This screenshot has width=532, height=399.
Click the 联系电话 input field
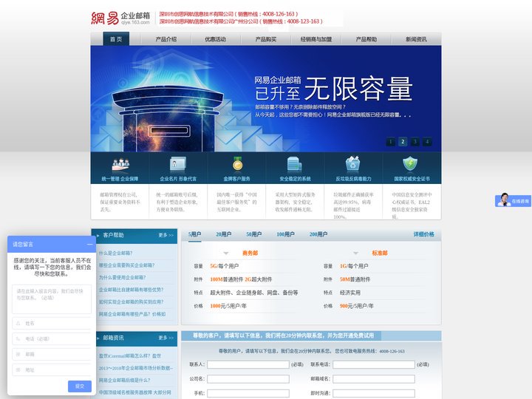(x=374, y=365)
